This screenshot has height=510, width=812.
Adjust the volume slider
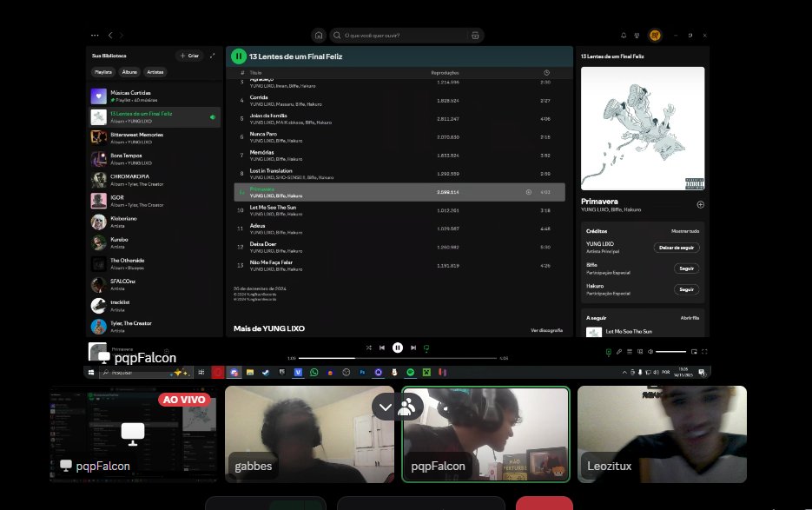click(x=670, y=351)
